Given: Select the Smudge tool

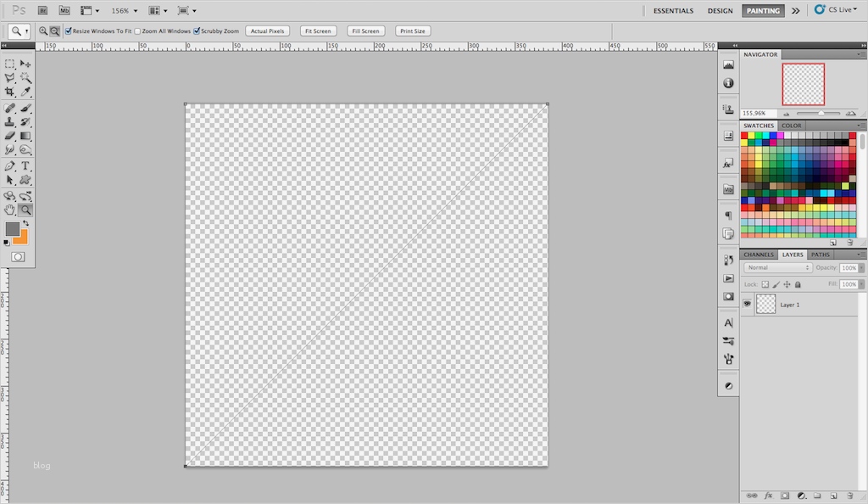Looking at the screenshot, I should pyautogui.click(x=10, y=149).
